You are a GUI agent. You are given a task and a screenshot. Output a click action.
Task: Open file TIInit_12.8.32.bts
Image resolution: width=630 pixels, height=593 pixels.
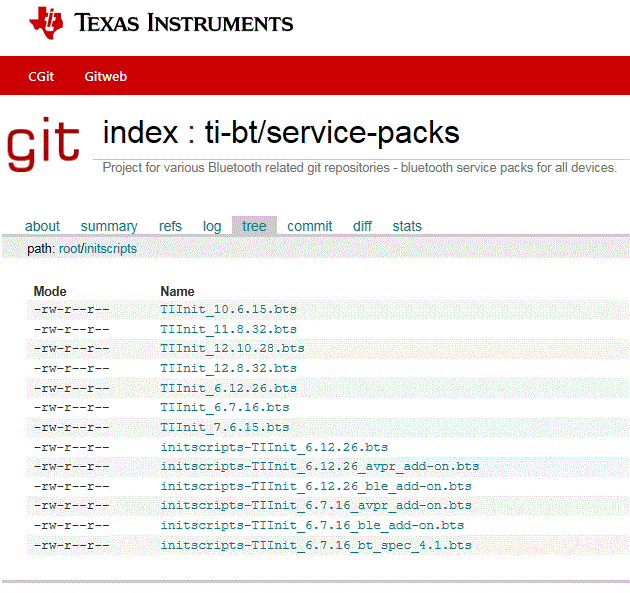click(229, 368)
